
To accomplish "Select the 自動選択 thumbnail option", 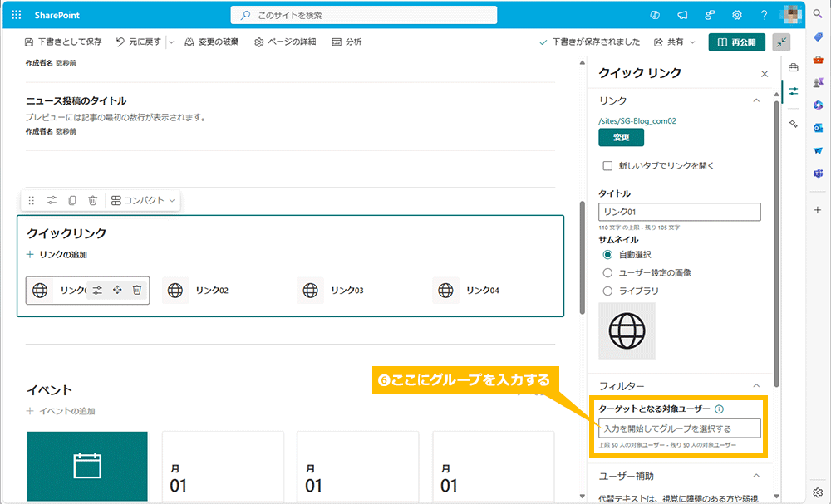I will [x=607, y=255].
